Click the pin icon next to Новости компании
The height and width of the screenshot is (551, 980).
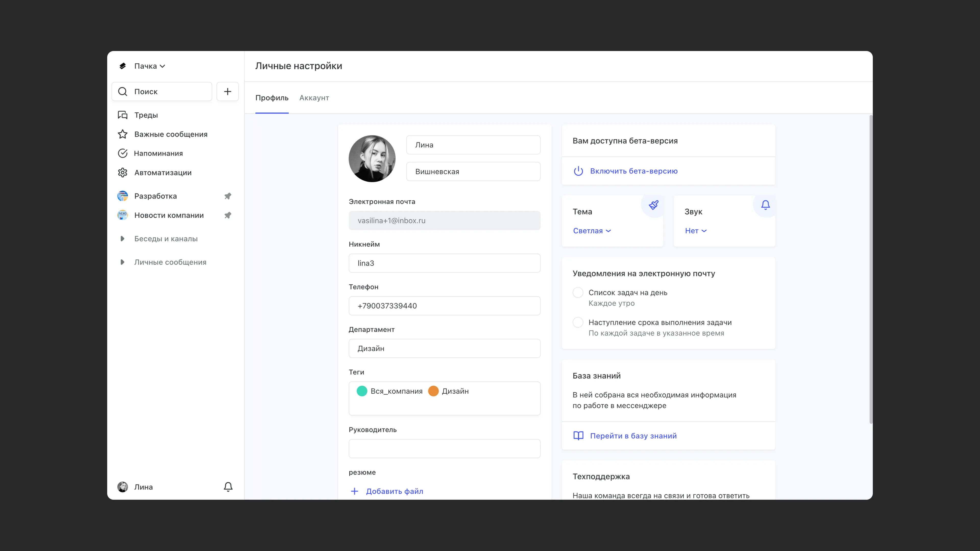[x=227, y=215]
